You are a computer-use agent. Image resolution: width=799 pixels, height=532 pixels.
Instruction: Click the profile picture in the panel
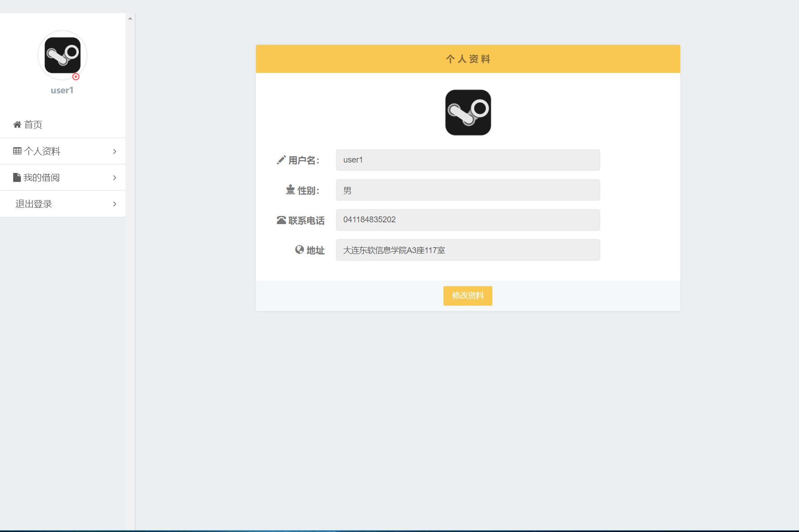[x=468, y=112]
